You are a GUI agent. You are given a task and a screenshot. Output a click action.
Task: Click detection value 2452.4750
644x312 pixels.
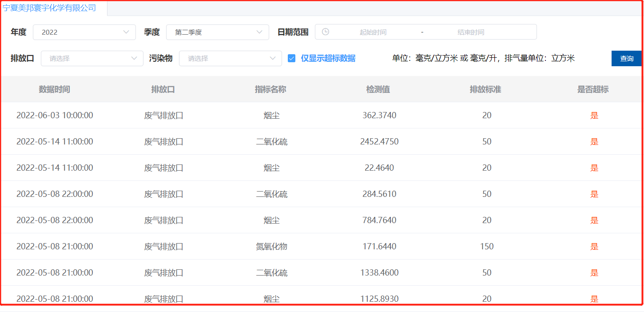click(x=379, y=142)
